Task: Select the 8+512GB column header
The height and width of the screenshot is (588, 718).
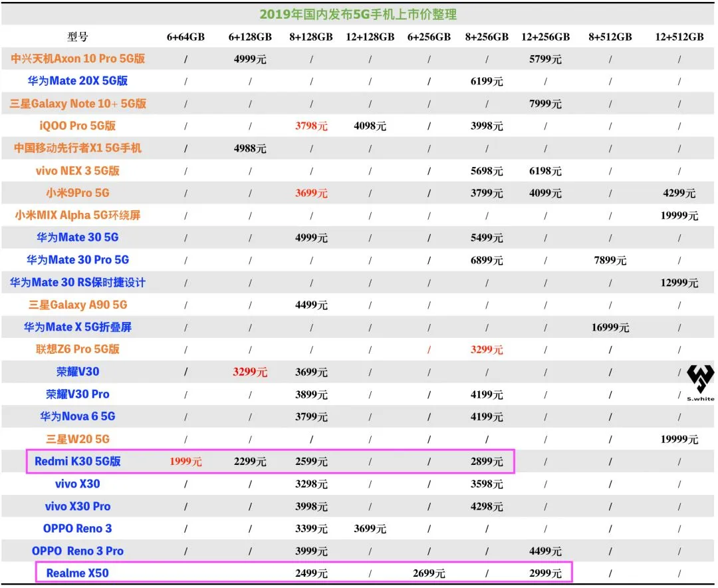Action: pos(610,37)
